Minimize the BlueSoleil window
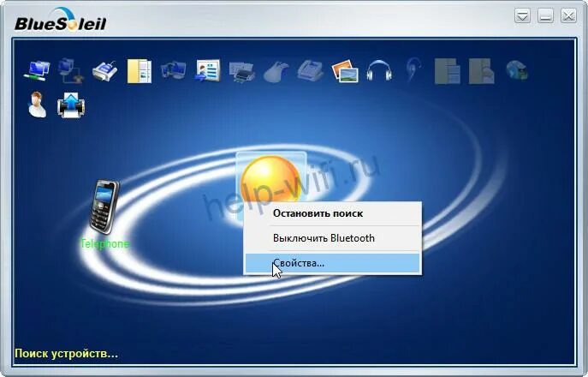 pos(545,16)
